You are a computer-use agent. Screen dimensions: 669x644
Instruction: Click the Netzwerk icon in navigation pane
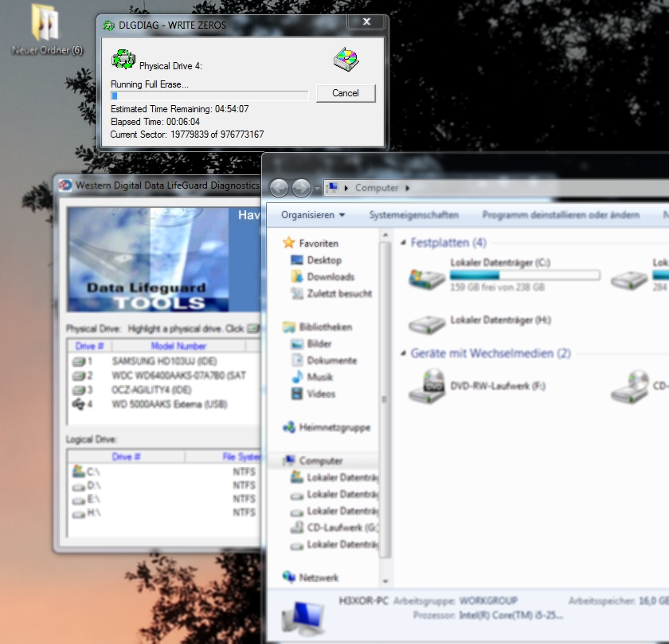pos(289,577)
